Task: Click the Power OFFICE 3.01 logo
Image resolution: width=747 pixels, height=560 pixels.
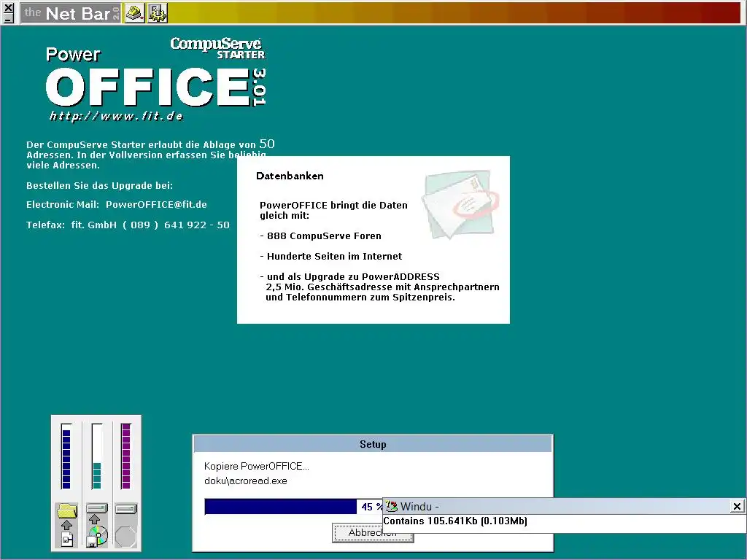Action: tap(156, 76)
